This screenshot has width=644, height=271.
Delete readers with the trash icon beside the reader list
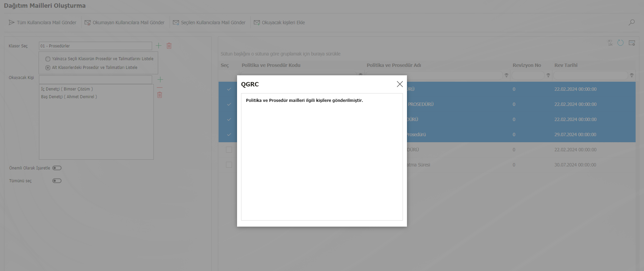[x=160, y=95]
